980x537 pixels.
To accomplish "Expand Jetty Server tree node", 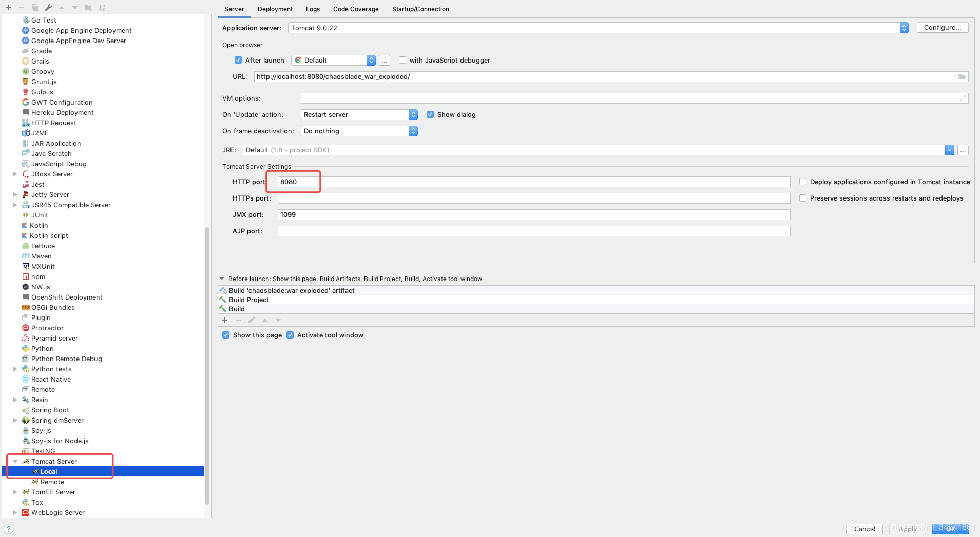I will [15, 194].
